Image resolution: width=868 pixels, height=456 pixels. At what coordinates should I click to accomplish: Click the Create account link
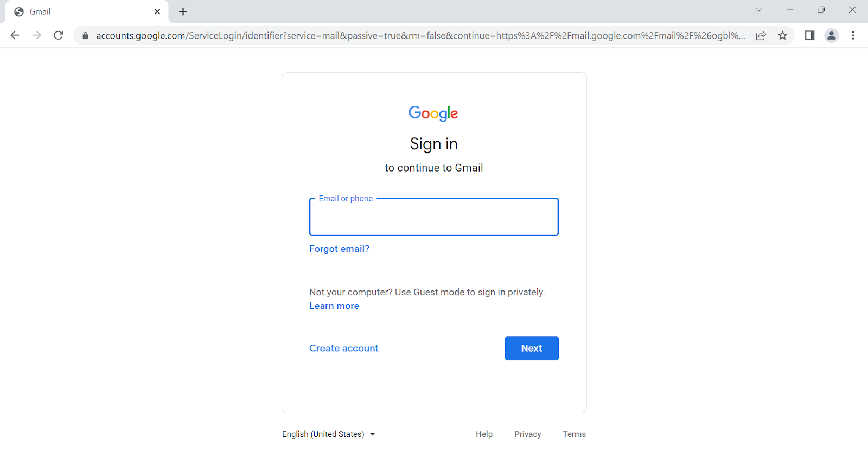[x=343, y=348]
